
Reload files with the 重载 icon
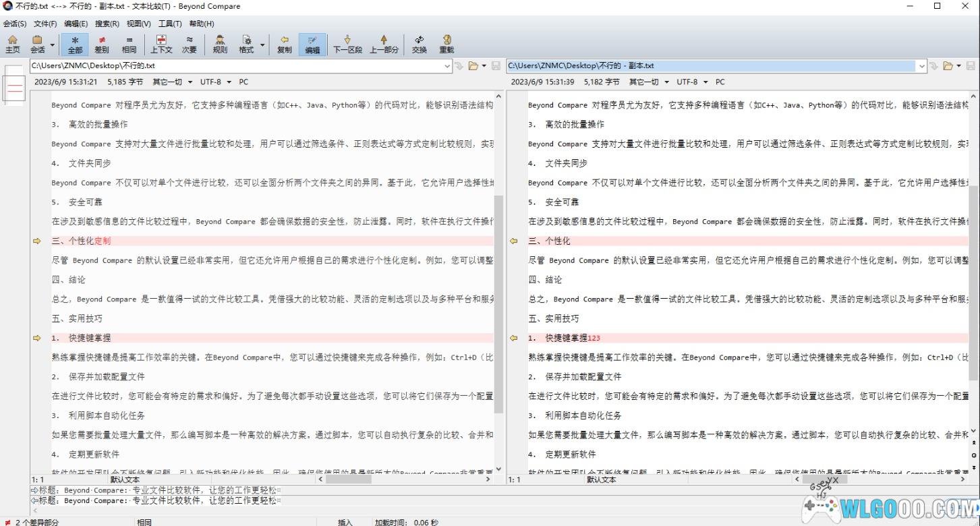tap(446, 44)
